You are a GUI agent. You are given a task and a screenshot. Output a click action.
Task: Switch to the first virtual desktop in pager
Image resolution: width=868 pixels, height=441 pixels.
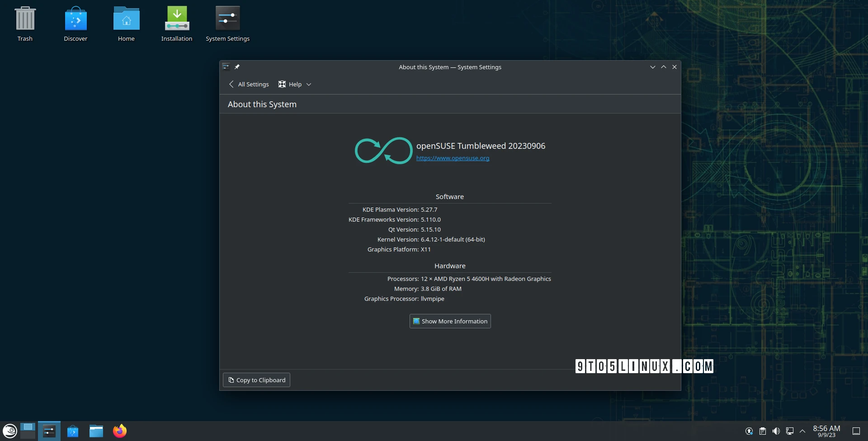(28, 427)
